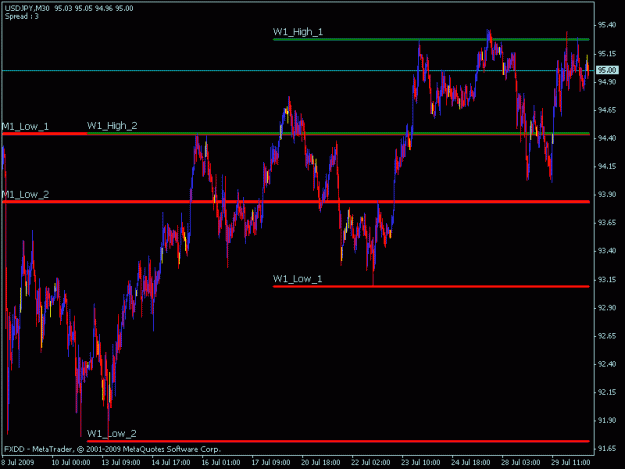Click the 95.40 price axis label
625x469 pixels.
click(x=607, y=25)
